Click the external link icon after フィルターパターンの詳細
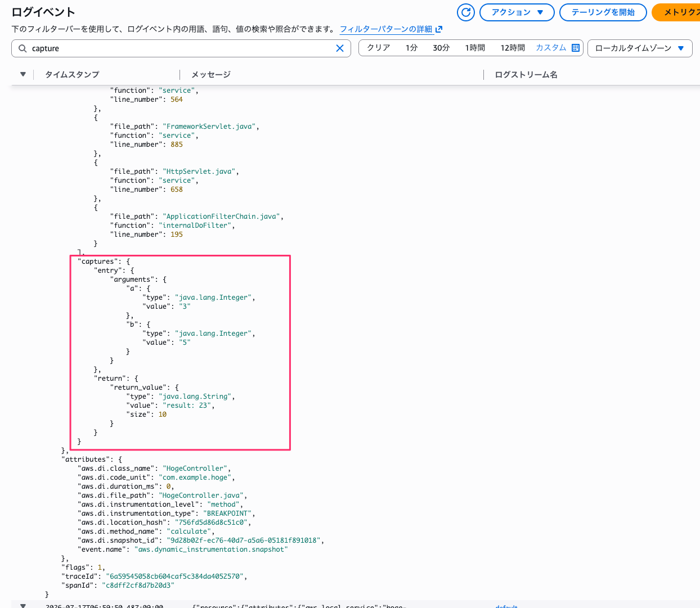The height and width of the screenshot is (608, 700). 439,29
